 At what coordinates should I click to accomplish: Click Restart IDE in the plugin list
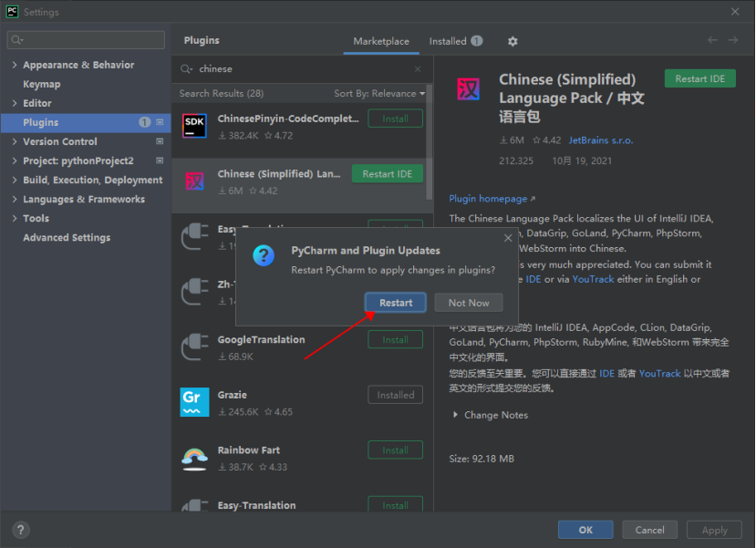pos(388,174)
